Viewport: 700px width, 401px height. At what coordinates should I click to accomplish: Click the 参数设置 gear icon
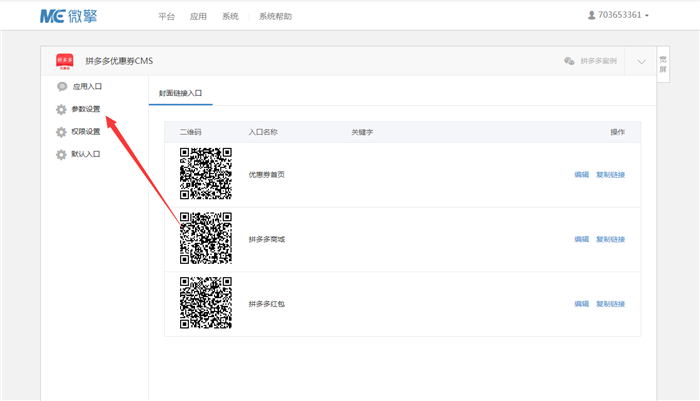62,109
